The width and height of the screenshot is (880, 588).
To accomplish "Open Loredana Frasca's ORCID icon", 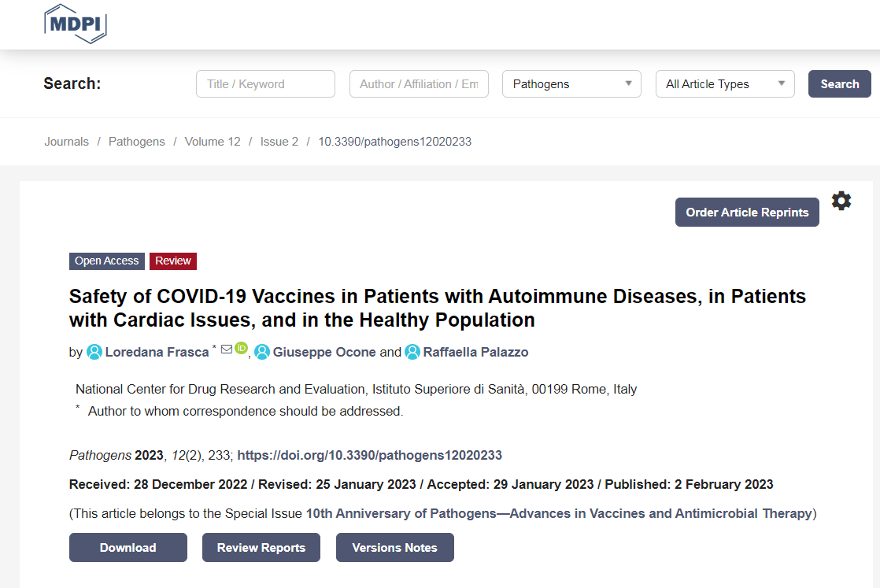I will tap(241, 348).
